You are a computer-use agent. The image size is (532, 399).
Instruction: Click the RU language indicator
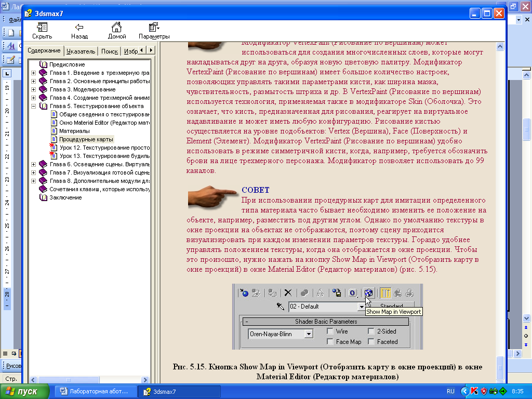pos(450,392)
